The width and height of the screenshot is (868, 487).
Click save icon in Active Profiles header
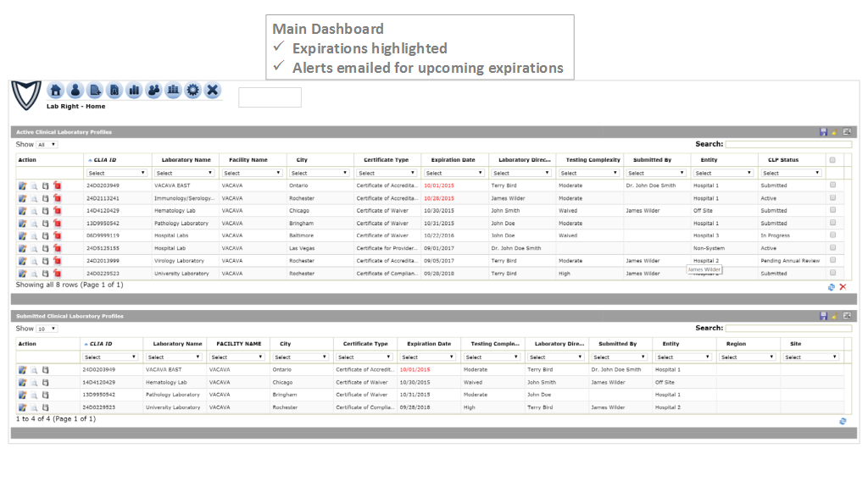click(x=823, y=132)
